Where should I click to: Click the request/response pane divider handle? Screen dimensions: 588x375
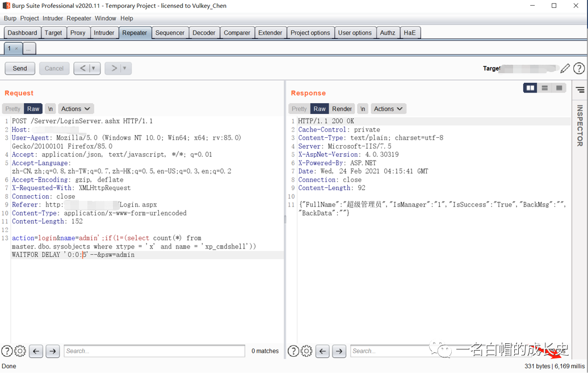coord(285,219)
